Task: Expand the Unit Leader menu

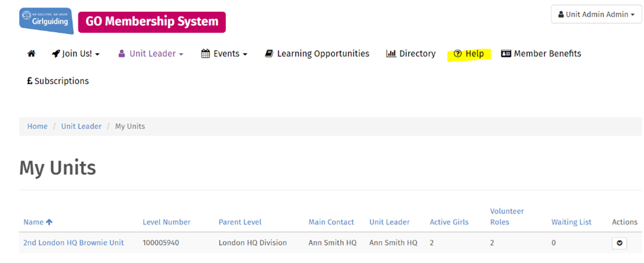Action: (x=151, y=54)
